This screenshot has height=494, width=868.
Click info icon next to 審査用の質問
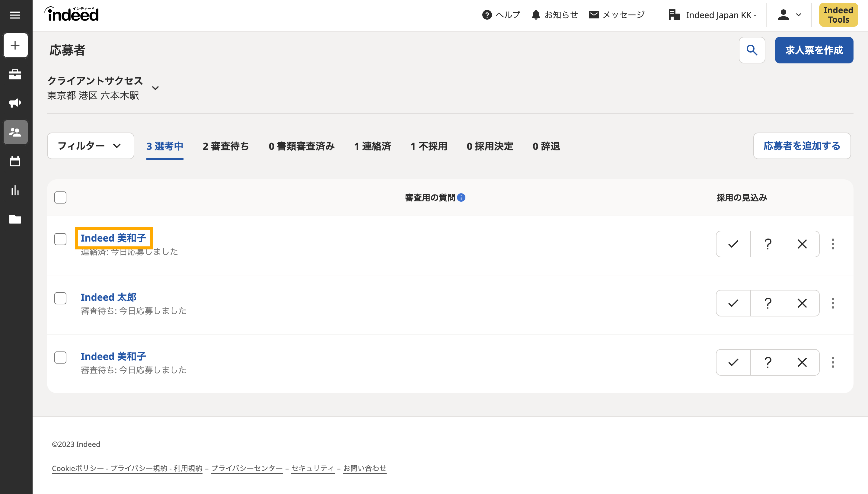(461, 197)
